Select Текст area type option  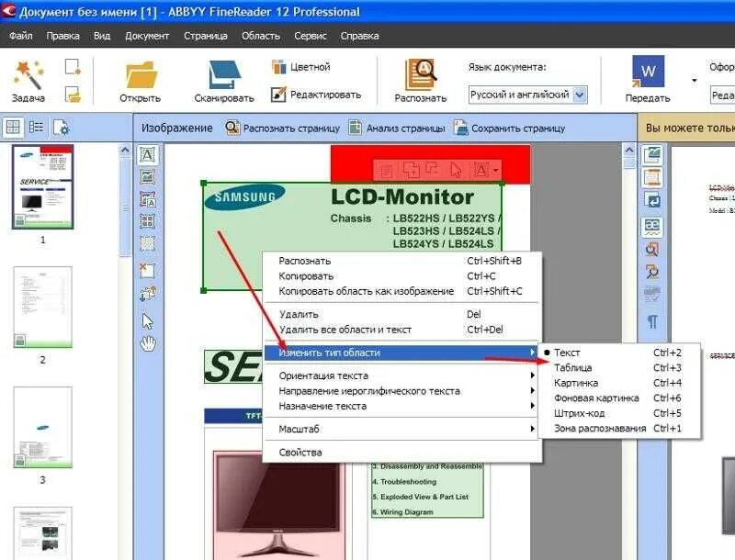tap(618, 353)
